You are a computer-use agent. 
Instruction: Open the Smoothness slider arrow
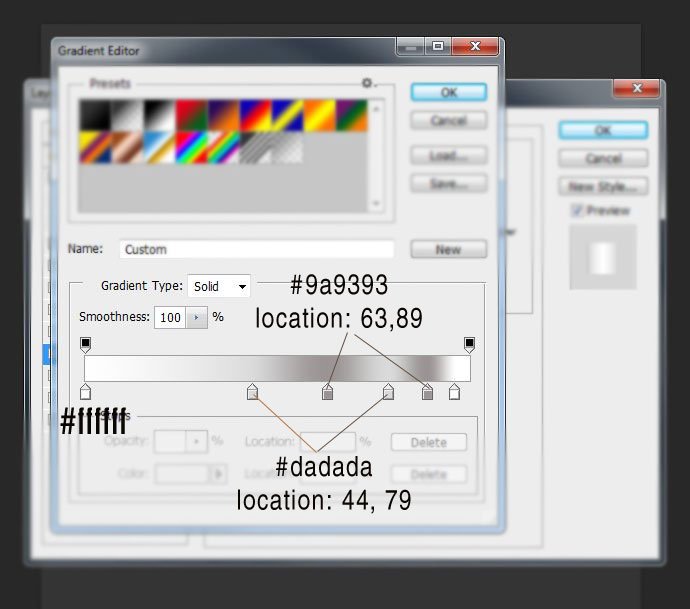(x=197, y=317)
